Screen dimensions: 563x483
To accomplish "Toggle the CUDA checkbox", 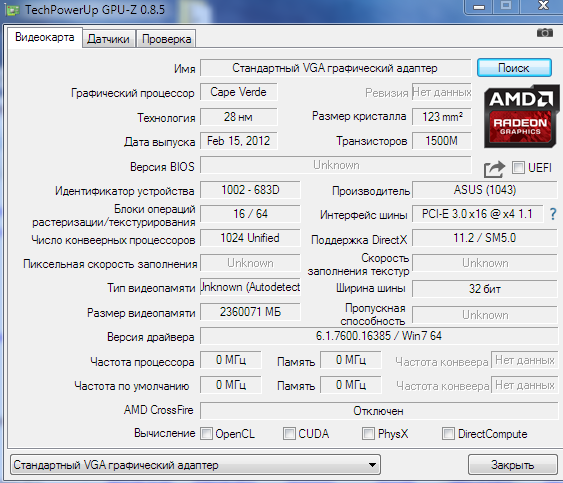I will (x=289, y=433).
